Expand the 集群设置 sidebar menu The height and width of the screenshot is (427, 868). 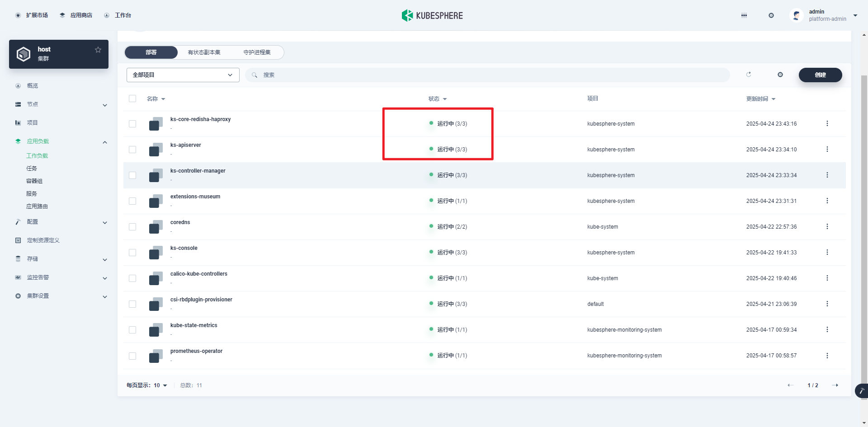[105, 297]
